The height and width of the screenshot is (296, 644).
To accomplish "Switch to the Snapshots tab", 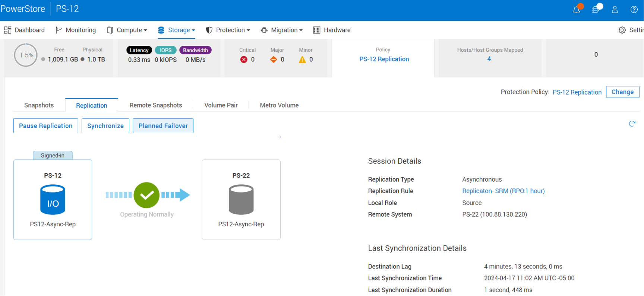I will (x=39, y=105).
